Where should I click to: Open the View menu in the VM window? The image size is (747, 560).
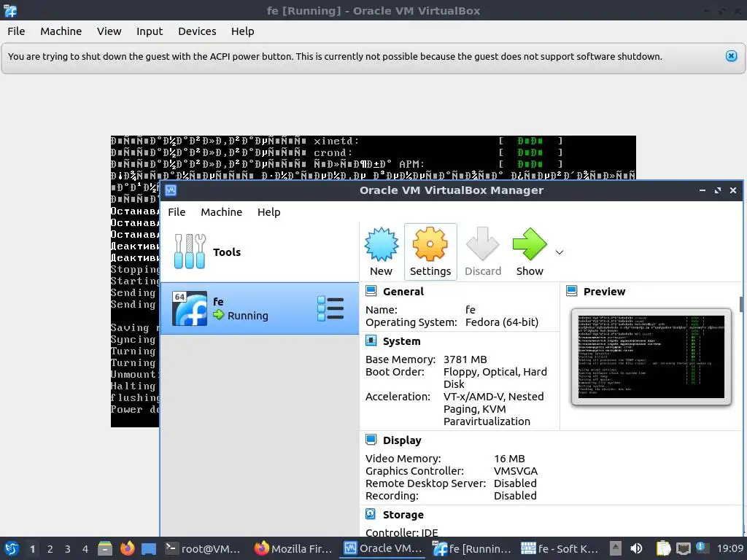coord(109,31)
